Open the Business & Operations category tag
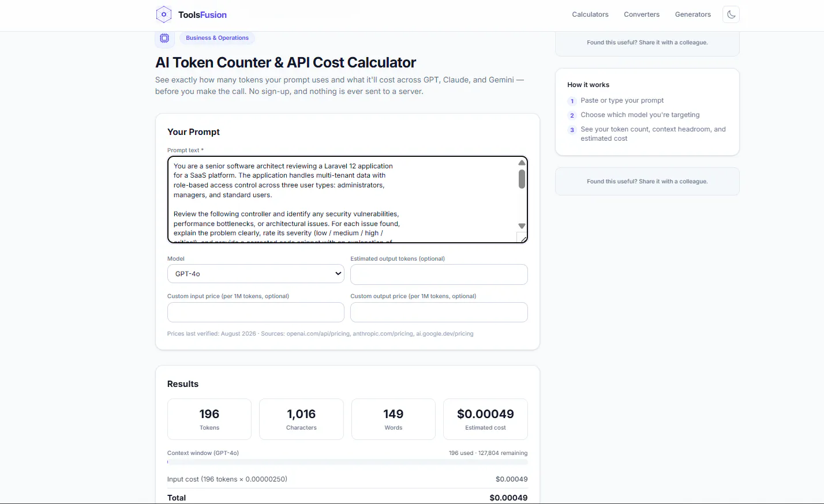 [x=217, y=38]
